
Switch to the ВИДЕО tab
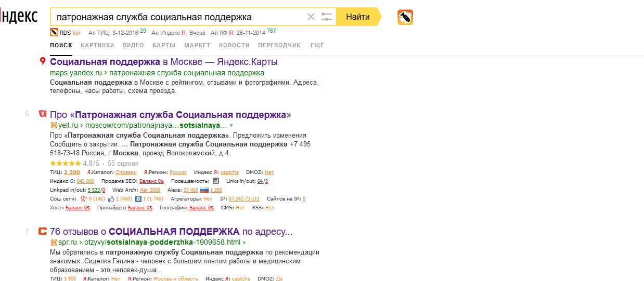pos(133,45)
